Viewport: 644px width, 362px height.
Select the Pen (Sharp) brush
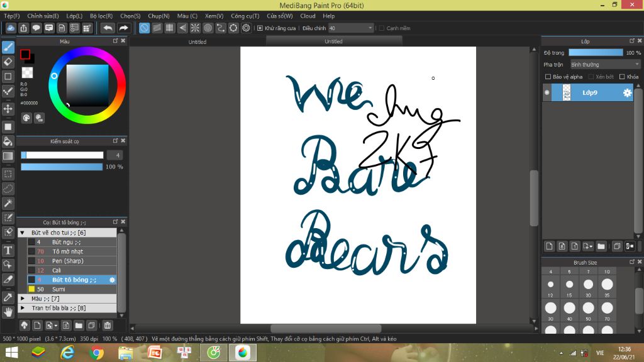(x=72, y=261)
